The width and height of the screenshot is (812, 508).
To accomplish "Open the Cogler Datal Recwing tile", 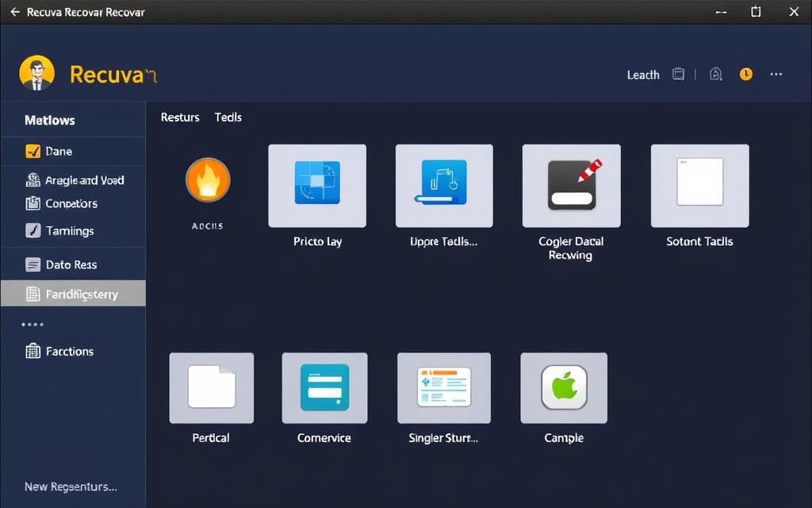I will pos(571,186).
